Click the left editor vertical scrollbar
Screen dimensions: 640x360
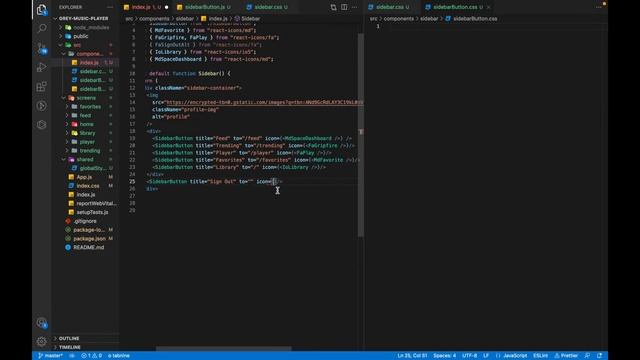point(361,135)
